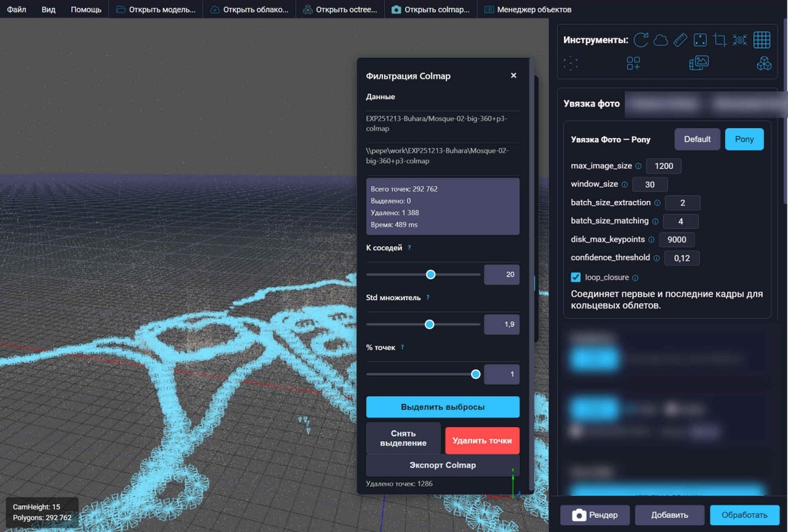The width and height of the screenshot is (788, 532).
Task: Click the Удалено точек: 1286 status text
Action: pos(399,484)
